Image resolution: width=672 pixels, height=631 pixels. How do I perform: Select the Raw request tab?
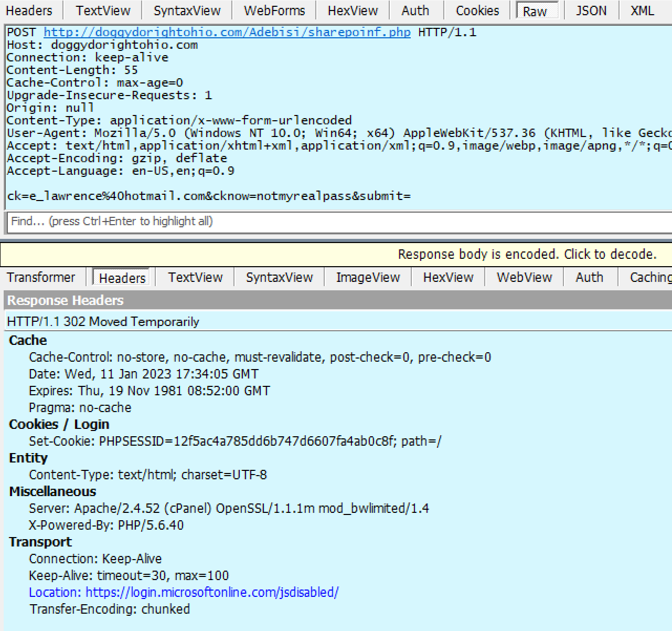(535, 11)
